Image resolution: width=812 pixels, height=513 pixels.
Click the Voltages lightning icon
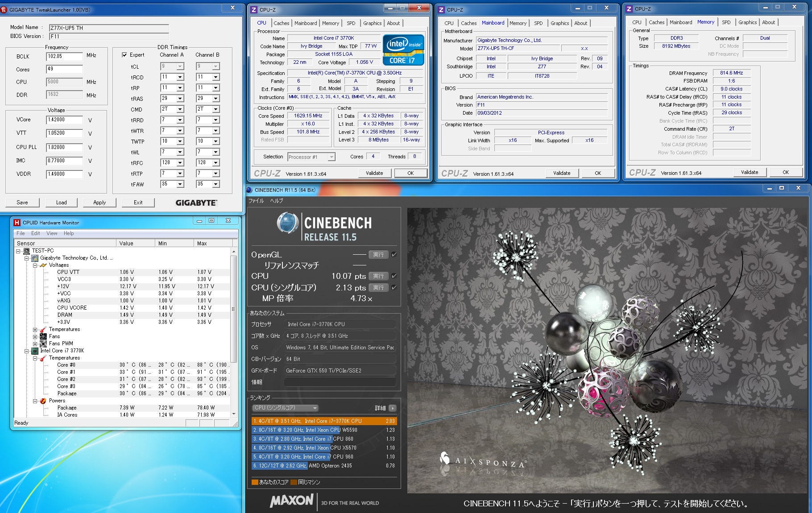43,265
